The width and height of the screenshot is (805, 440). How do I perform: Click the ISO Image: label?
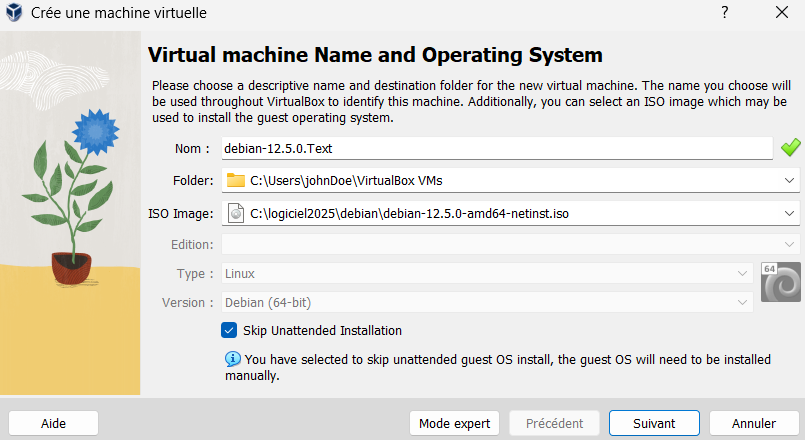point(181,214)
